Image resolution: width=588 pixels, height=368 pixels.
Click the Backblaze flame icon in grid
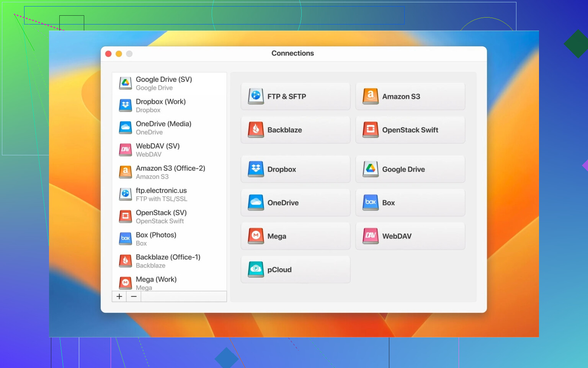(256, 130)
